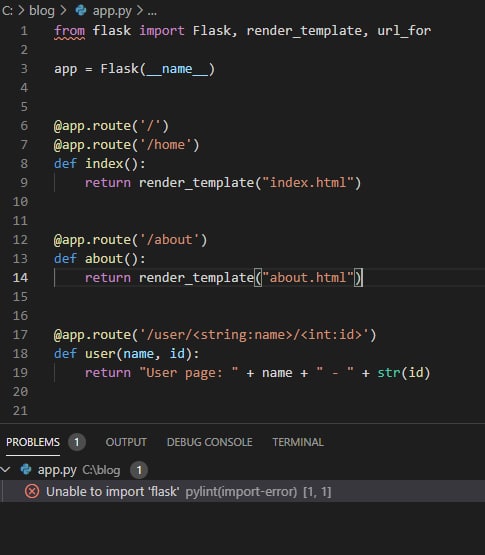
Task: Click the 'app.py' breadcrumb item
Action: [112, 11]
